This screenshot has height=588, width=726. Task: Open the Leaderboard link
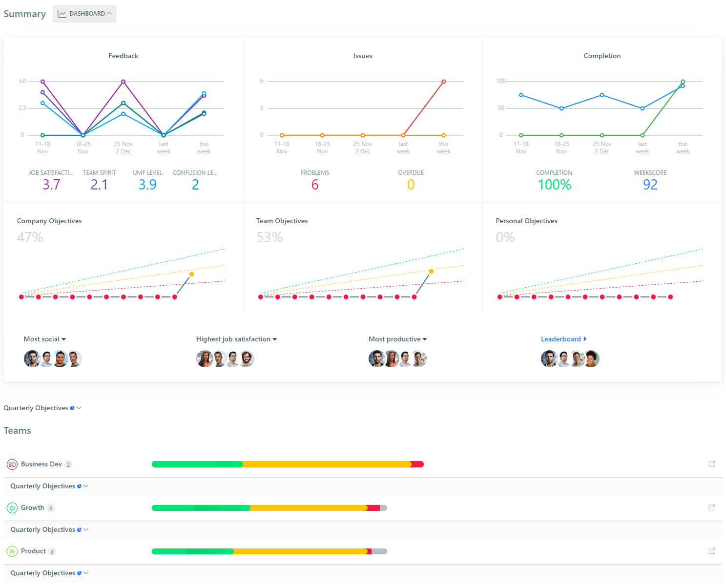click(561, 339)
